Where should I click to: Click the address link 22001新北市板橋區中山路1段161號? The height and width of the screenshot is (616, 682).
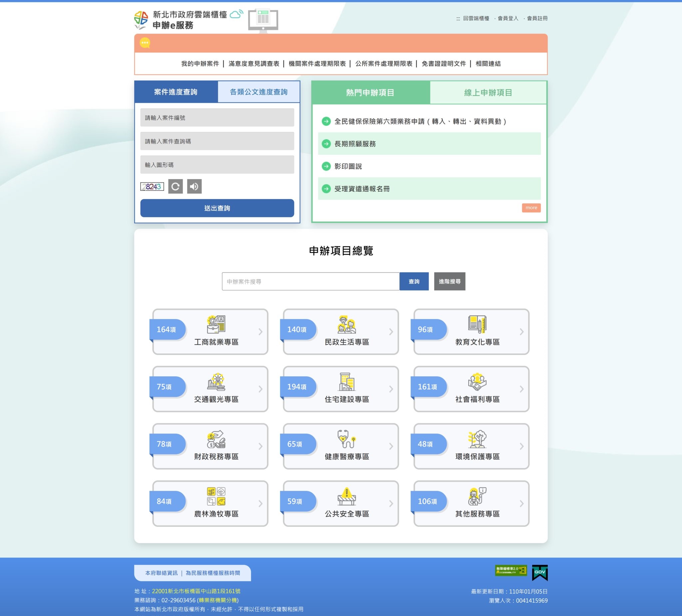pos(196,591)
